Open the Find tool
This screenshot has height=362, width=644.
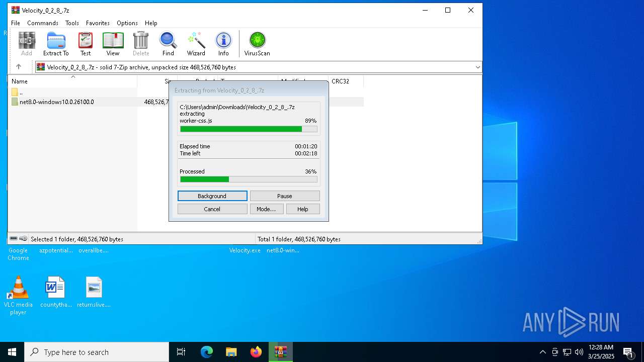pyautogui.click(x=168, y=44)
